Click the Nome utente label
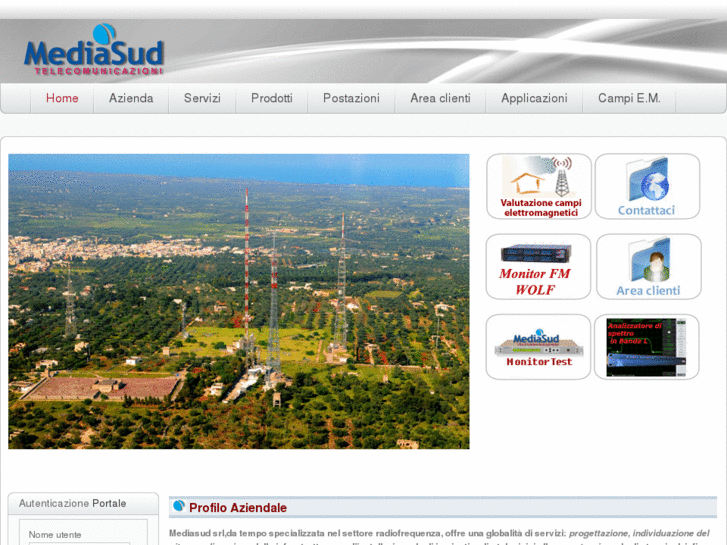This screenshot has height=545, width=727. click(x=55, y=535)
